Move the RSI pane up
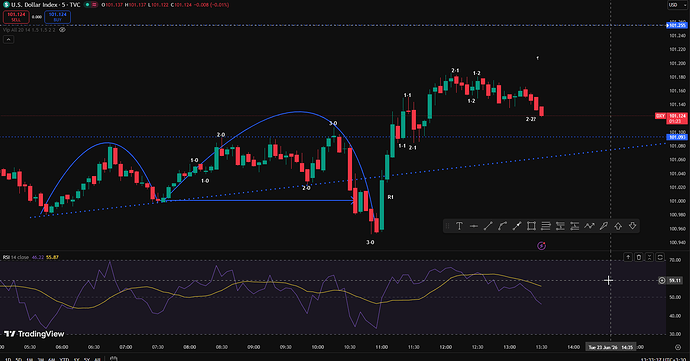 pos(628,257)
